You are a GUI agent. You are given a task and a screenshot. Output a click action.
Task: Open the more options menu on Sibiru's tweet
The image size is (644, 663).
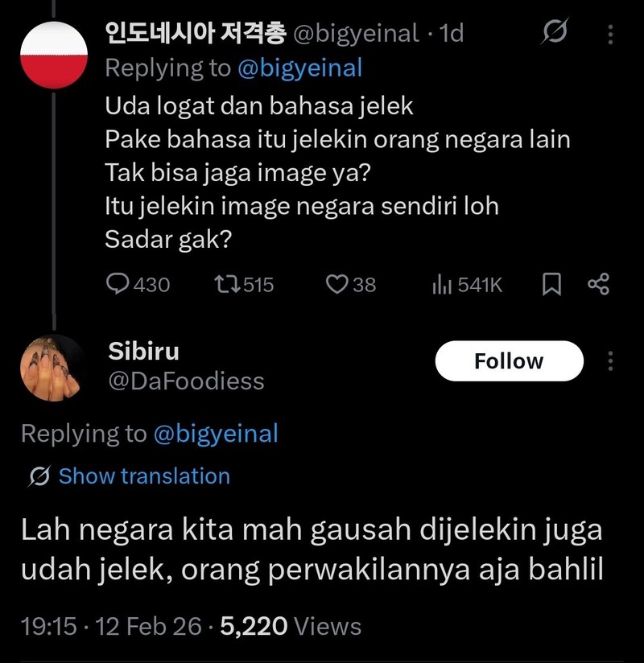pyautogui.click(x=609, y=362)
